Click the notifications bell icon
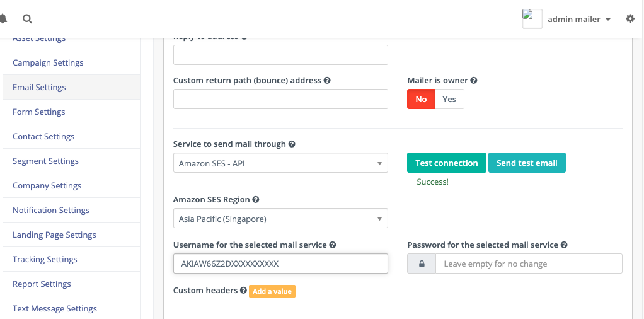 click(3, 19)
